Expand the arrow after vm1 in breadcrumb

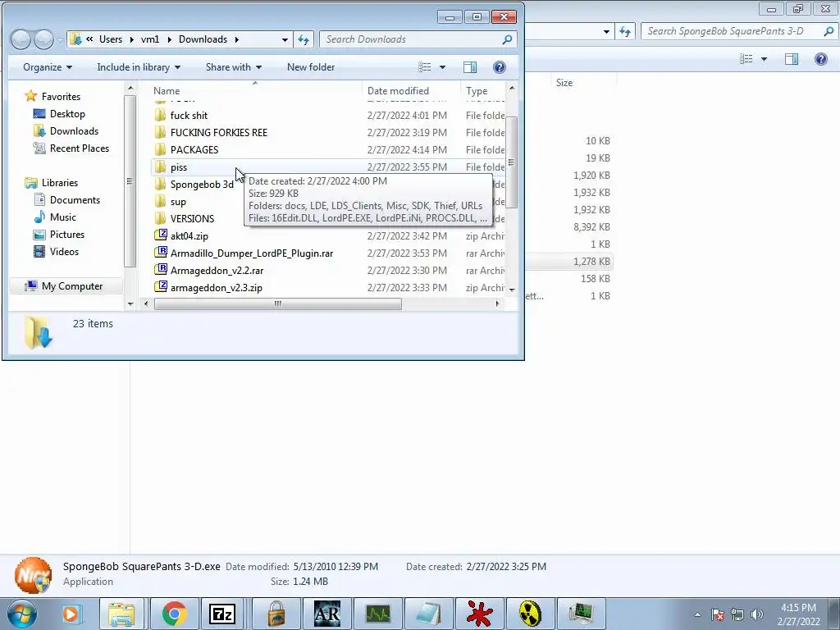click(169, 39)
